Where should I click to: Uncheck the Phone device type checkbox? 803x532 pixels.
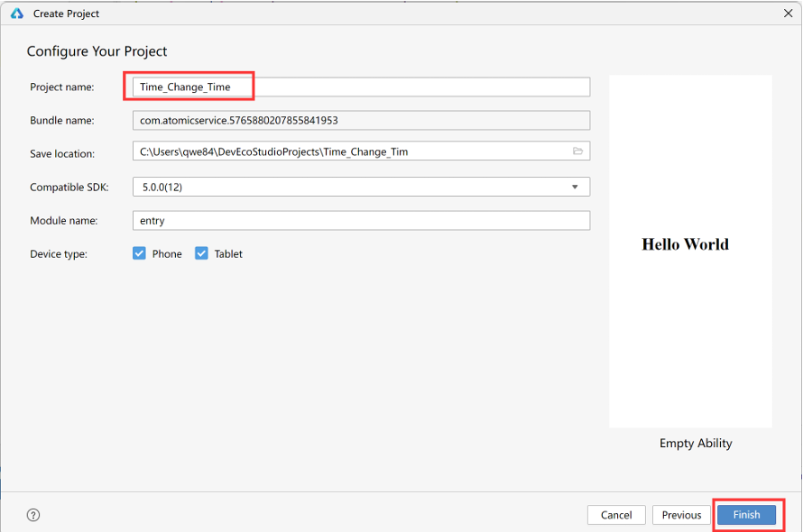click(139, 253)
